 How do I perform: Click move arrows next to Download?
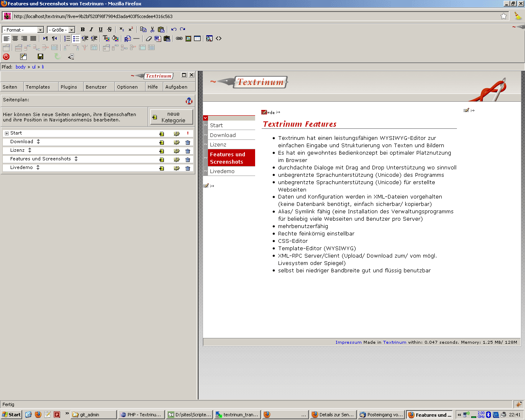[38, 142]
